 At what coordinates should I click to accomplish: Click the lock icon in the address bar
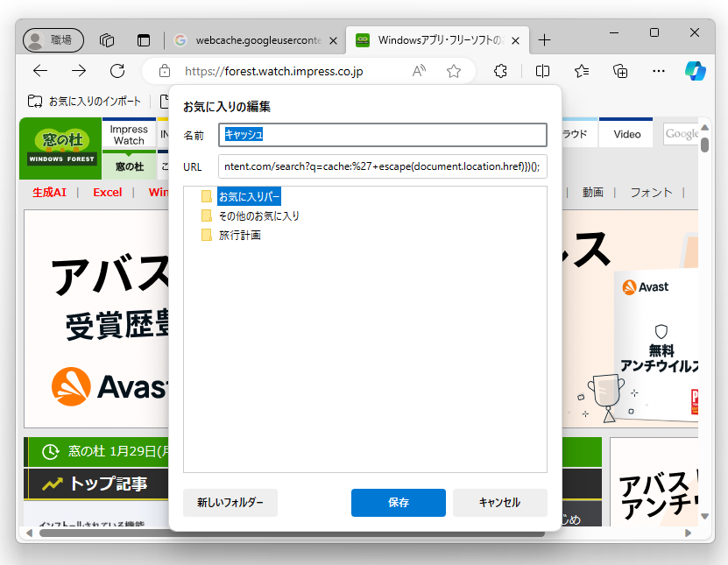[164, 71]
